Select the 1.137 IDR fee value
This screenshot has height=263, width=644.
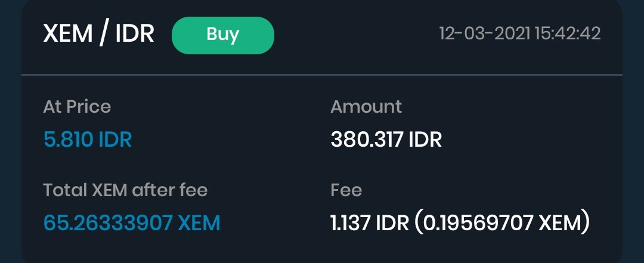point(370,223)
